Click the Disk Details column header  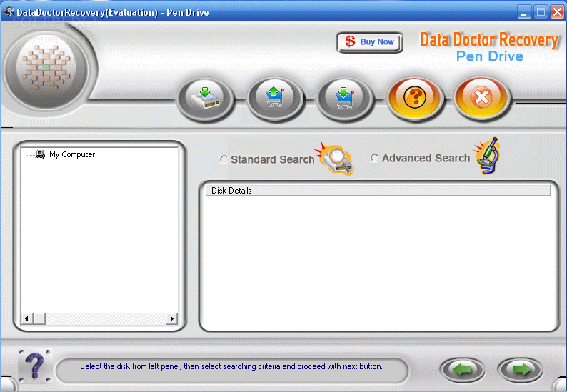pyautogui.click(x=378, y=191)
